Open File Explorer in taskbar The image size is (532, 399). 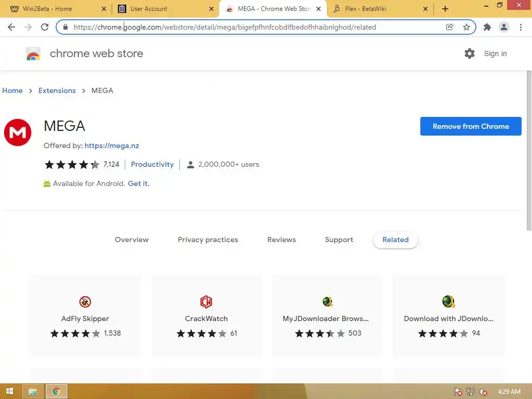point(33,391)
